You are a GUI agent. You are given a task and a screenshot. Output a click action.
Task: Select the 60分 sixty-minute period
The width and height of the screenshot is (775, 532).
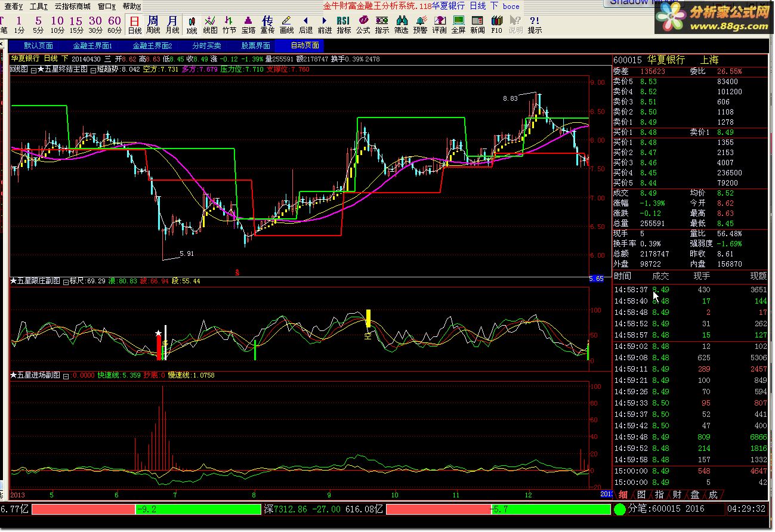point(115,24)
